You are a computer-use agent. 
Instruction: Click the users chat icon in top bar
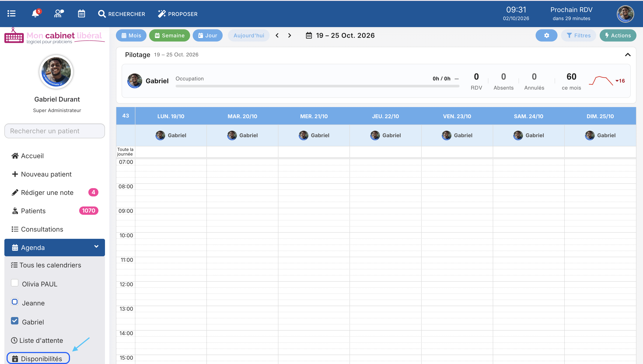coord(59,14)
